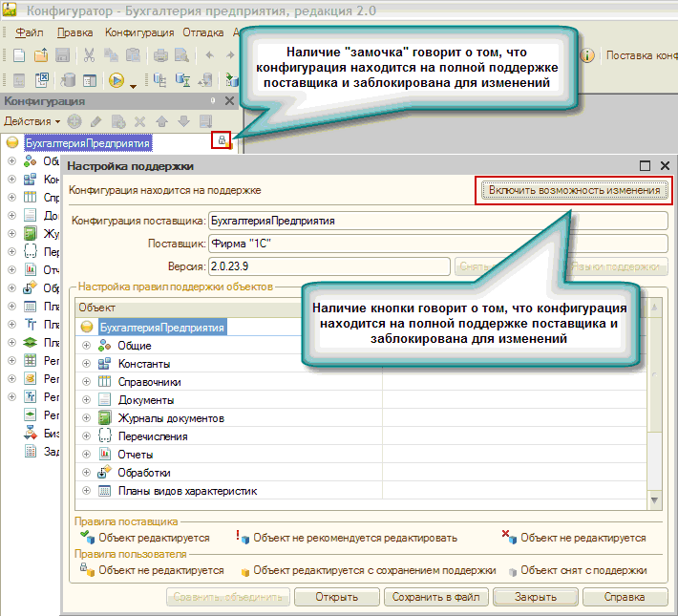Start debugging with the play icon

[x=117, y=80]
